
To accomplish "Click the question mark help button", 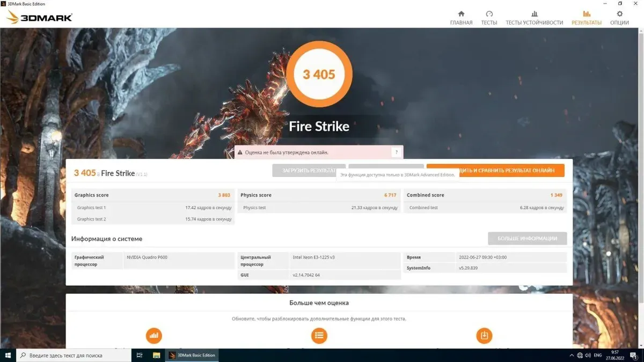I will tap(397, 152).
